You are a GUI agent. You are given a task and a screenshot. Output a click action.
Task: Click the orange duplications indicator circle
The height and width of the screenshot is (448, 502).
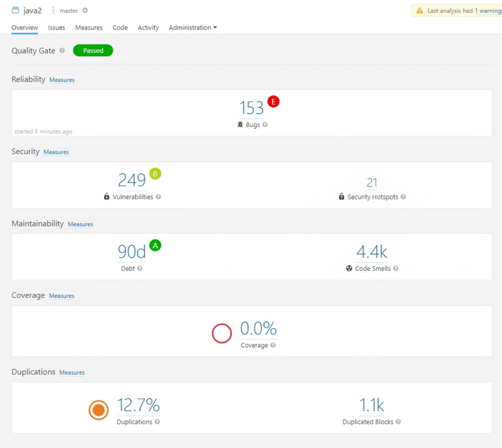tap(99, 410)
